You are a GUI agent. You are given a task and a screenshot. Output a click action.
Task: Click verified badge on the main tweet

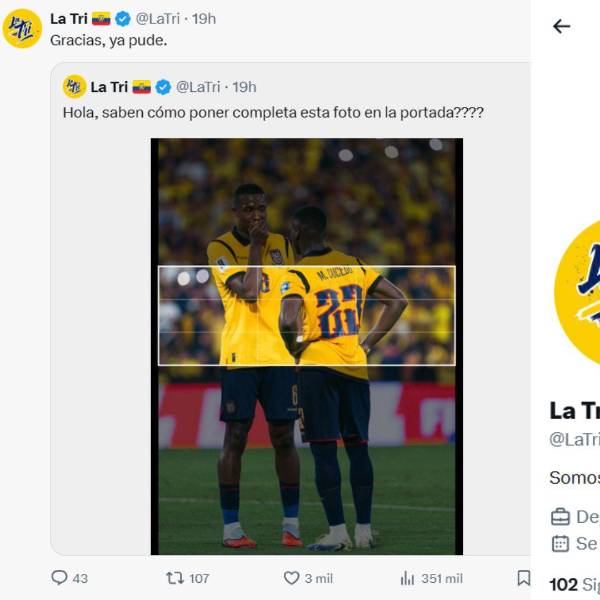point(123,19)
